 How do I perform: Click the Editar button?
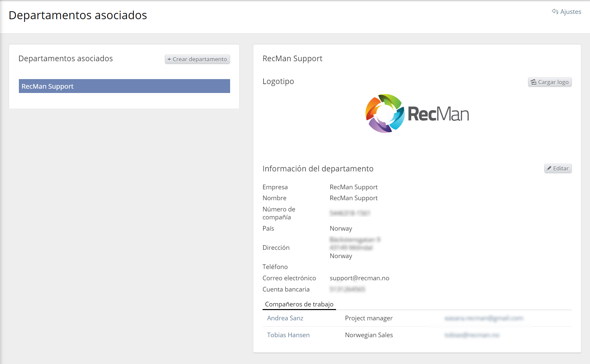558,168
